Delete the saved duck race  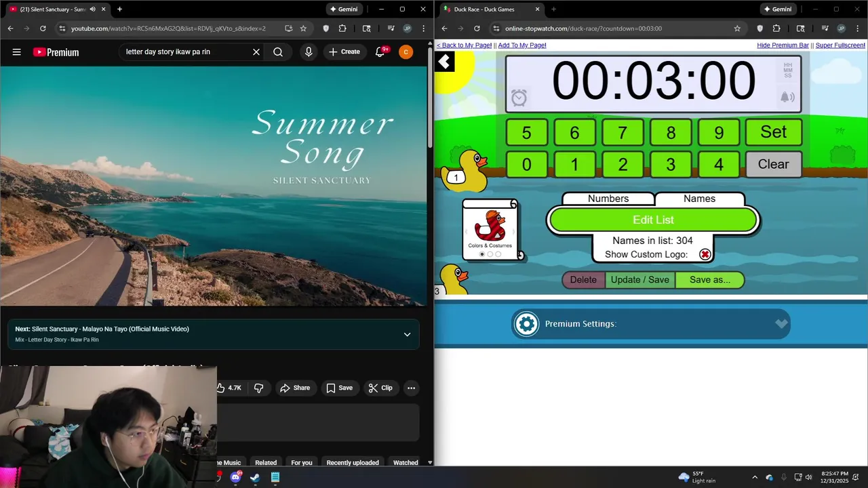[x=583, y=280]
